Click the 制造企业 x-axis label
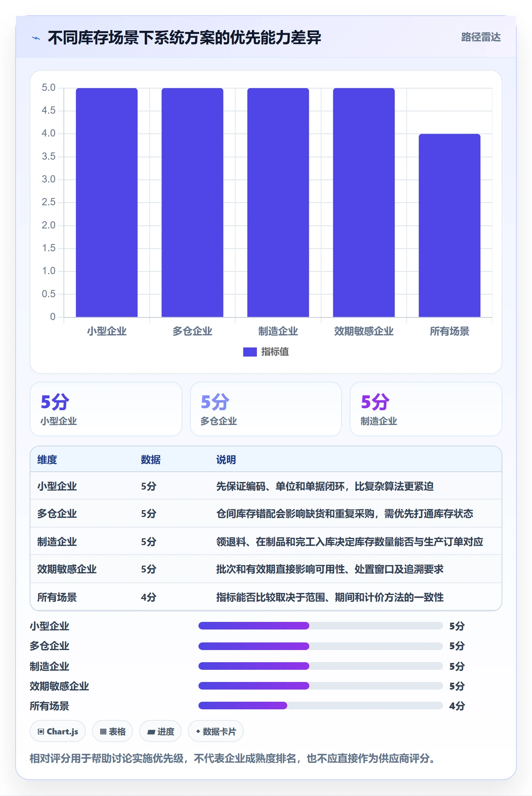Image resolution: width=532 pixels, height=796 pixels. tap(278, 331)
